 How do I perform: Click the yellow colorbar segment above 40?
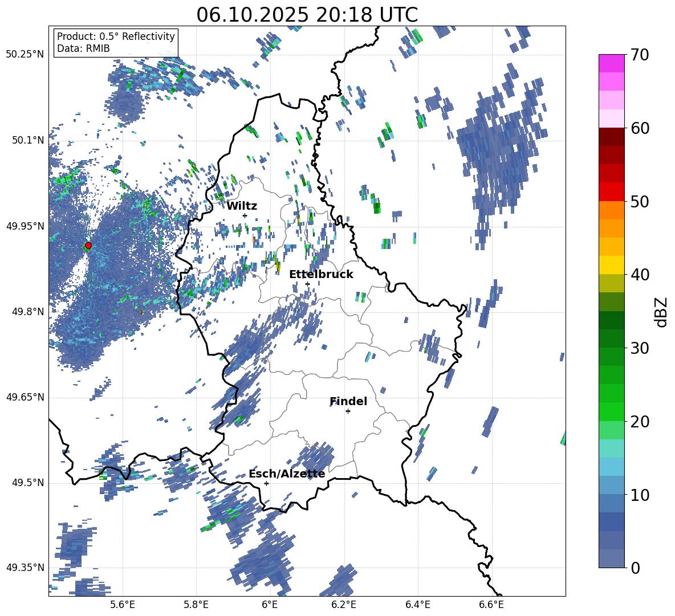(611, 265)
